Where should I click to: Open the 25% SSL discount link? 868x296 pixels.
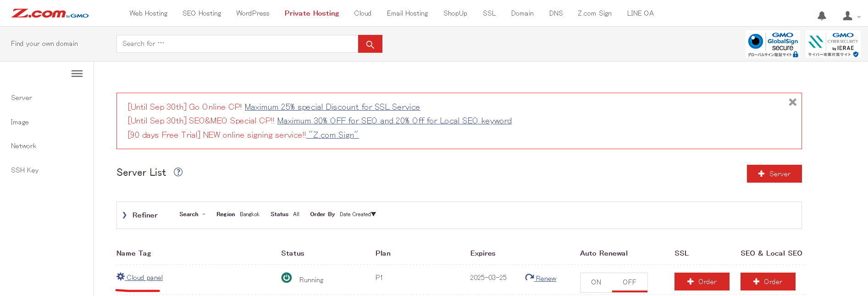tap(332, 107)
